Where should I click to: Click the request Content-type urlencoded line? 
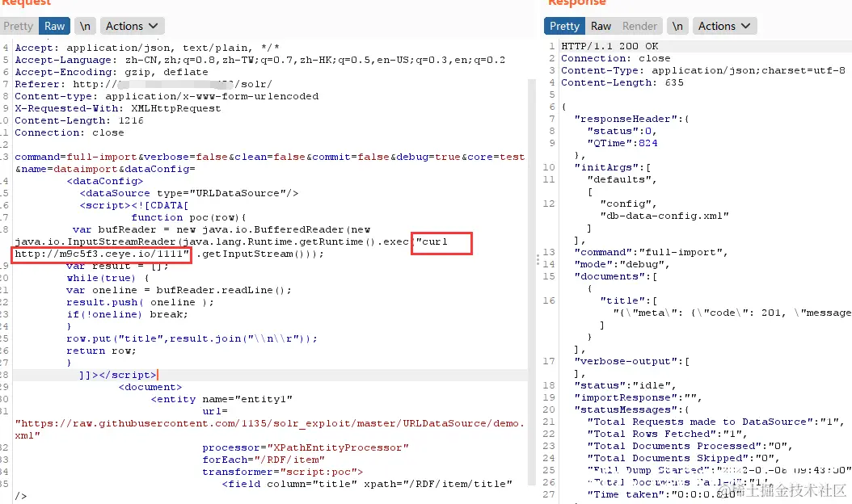tap(167, 96)
